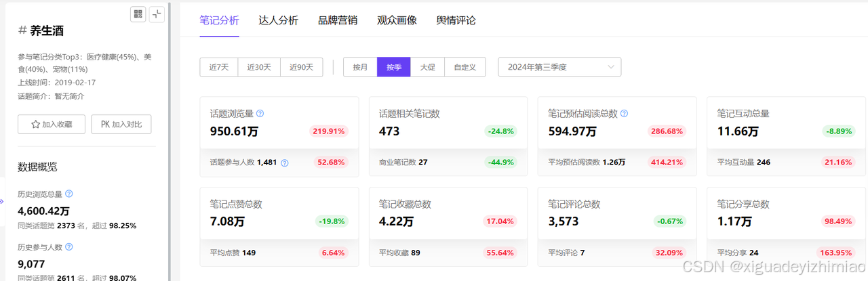Click the 9,077 historical participants value
Viewport: 868px width, 281px height.
pyautogui.click(x=32, y=264)
